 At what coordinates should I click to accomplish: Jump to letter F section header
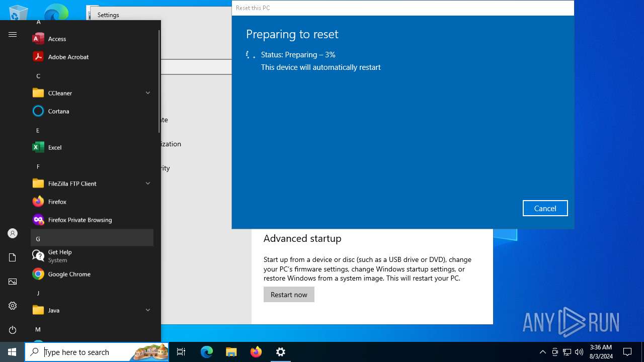tap(92, 166)
